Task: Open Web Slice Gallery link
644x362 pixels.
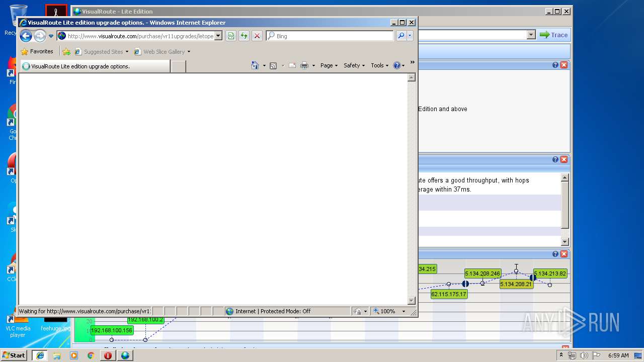Action: pyautogui.click(x=162, y=51)
